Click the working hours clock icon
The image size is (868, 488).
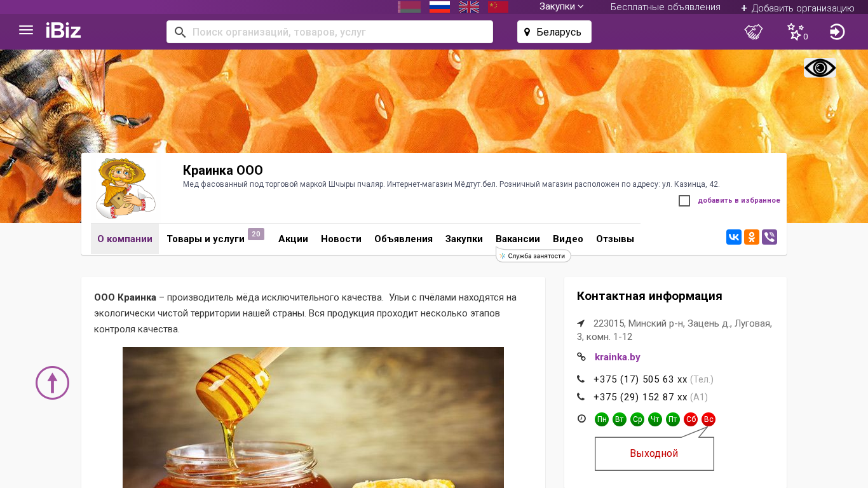pyautogui.click(x=581, y=419)
